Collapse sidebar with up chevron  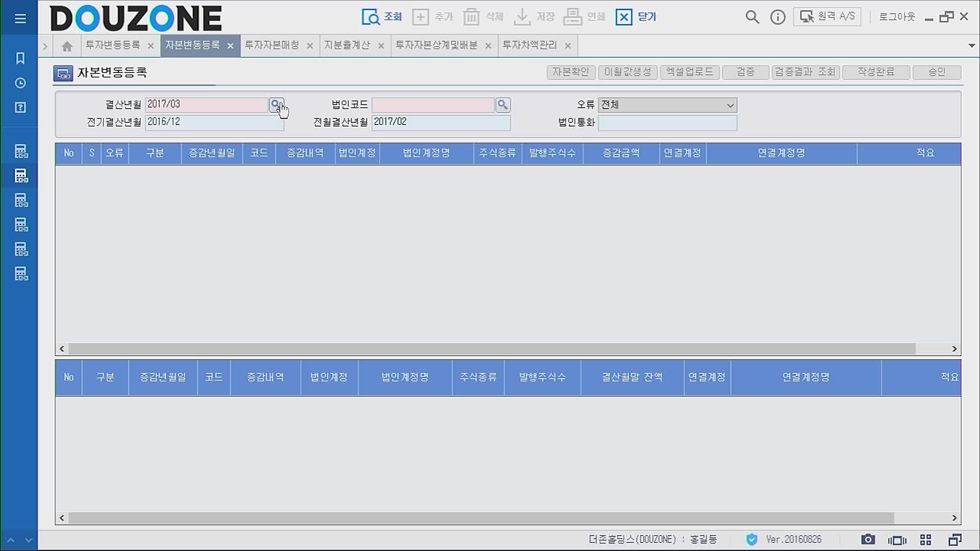click(x=11, y=540)
